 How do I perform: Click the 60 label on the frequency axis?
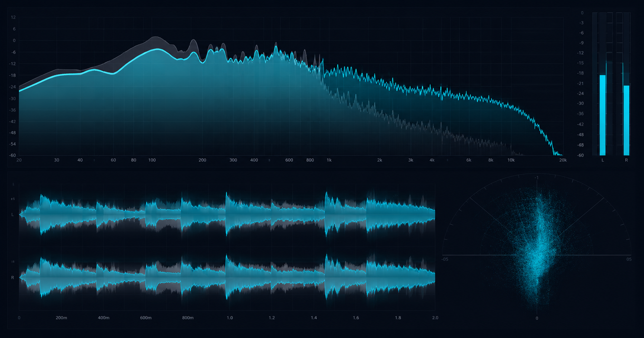coord(113,160)
